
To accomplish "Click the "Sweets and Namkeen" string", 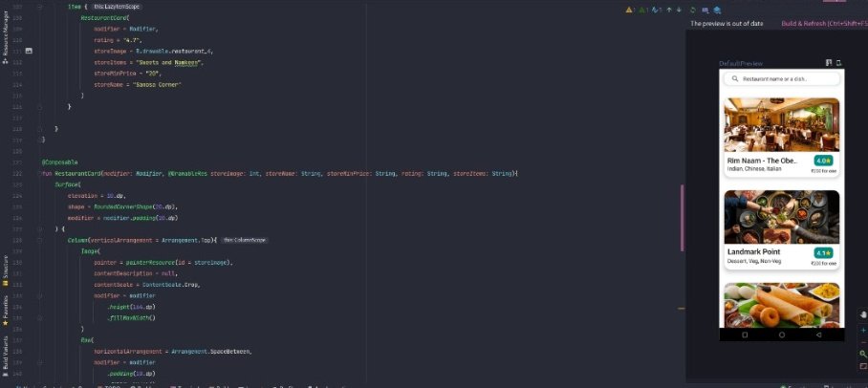I will 170,62.
